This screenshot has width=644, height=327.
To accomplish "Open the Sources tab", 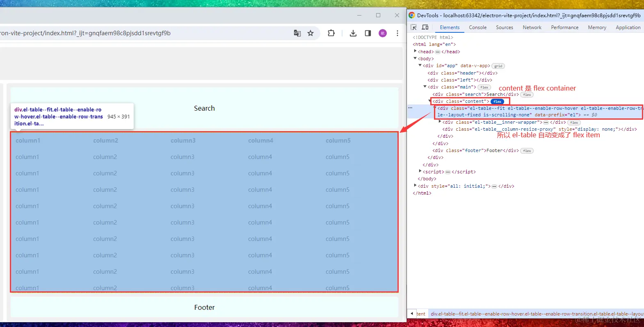I will click(x=505, y=27).
